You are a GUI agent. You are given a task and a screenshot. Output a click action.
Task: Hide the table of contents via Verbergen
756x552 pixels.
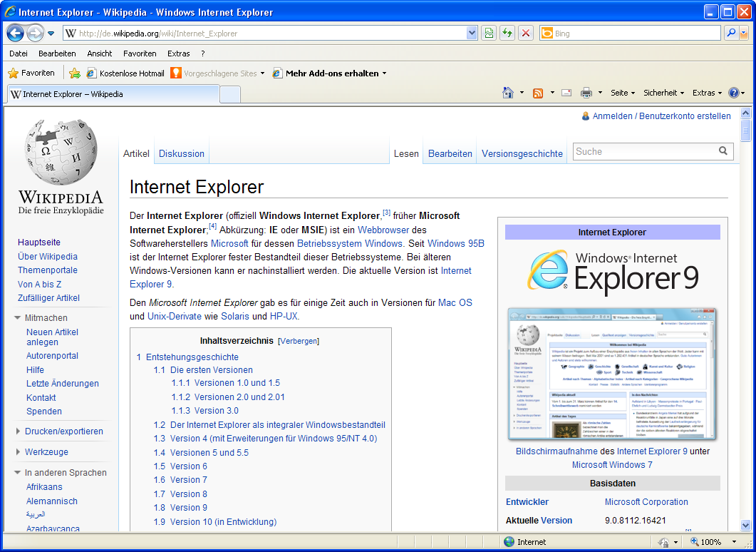(x=299, y=341)
